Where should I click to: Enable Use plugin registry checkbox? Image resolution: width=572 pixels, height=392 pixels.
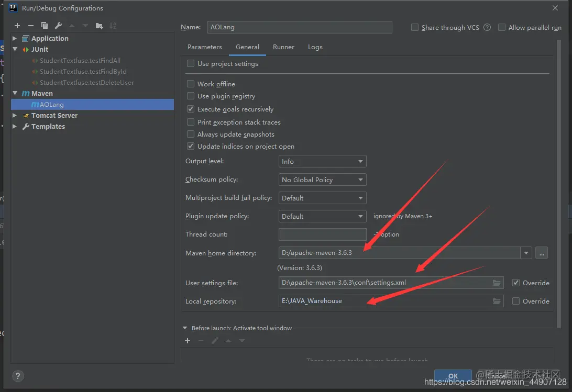(191, 96)
